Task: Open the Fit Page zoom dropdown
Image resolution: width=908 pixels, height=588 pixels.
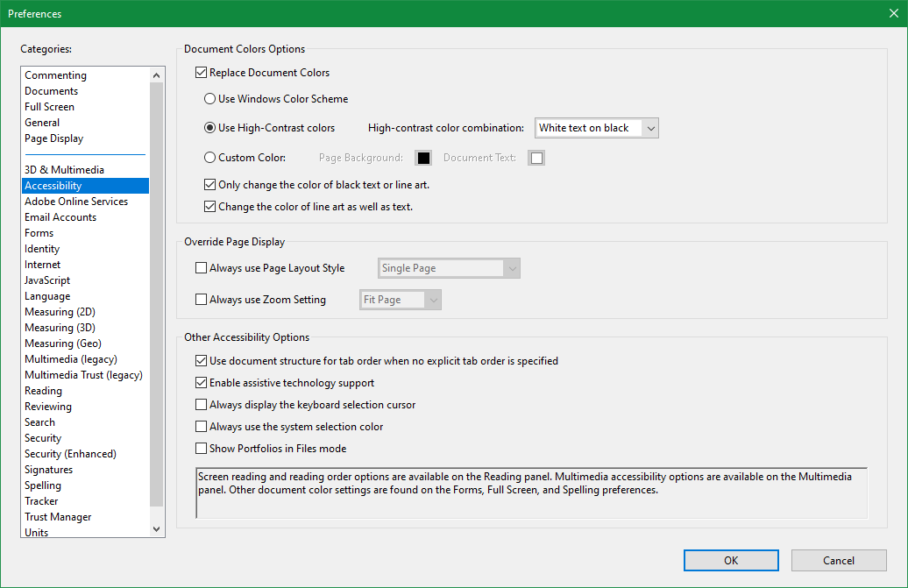Action: pos(401,300)
